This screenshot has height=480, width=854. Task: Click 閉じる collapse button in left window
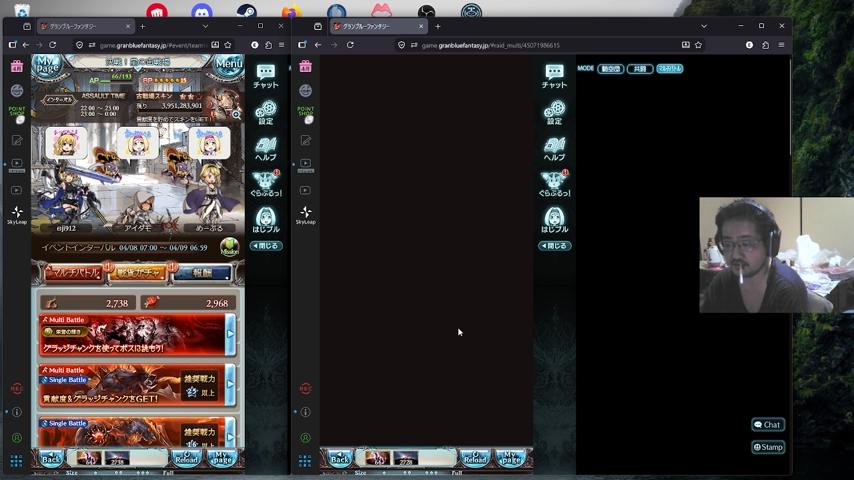(x=266, y=246)
